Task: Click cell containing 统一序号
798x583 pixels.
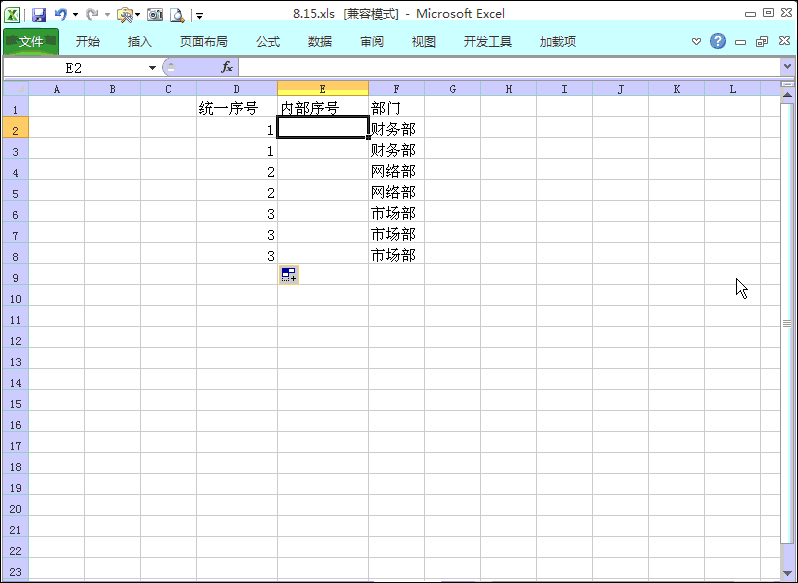Action: pos(237,106)
